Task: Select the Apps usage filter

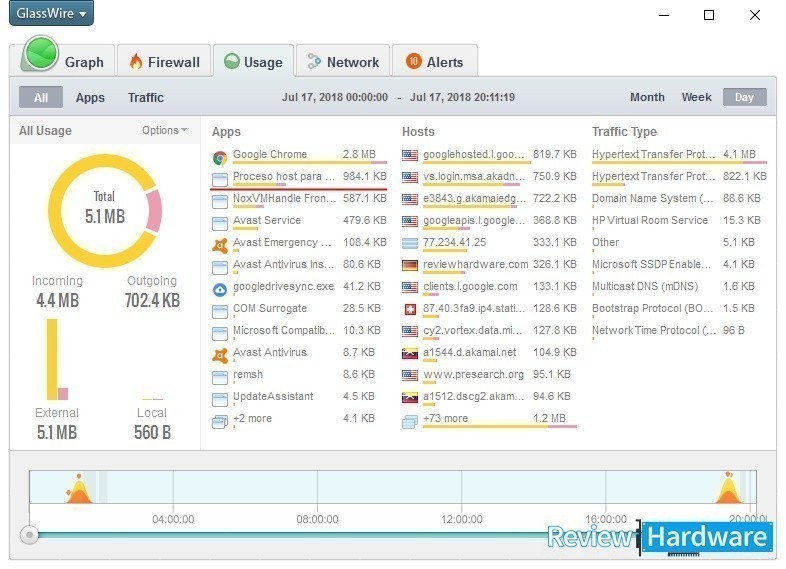Action: 90,97
